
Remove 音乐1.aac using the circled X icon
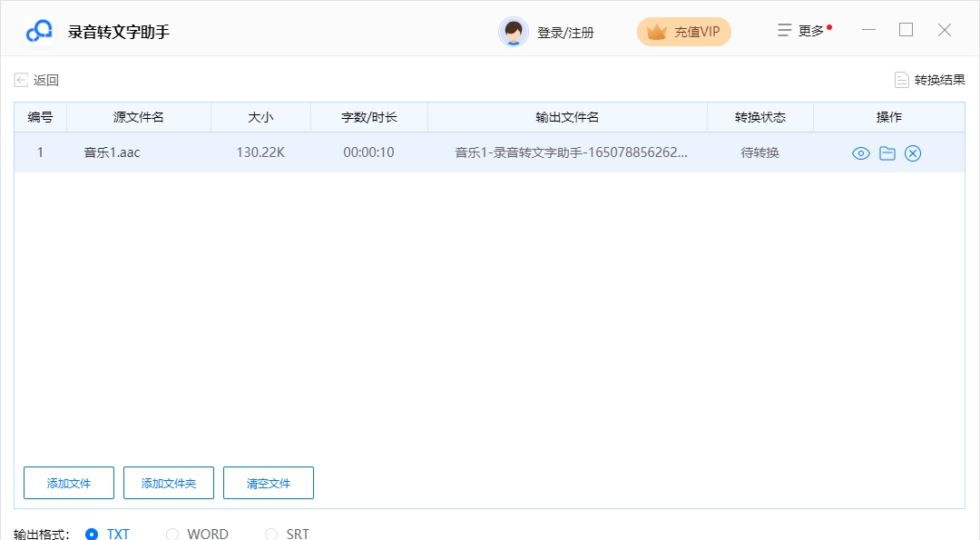point(913,152)
